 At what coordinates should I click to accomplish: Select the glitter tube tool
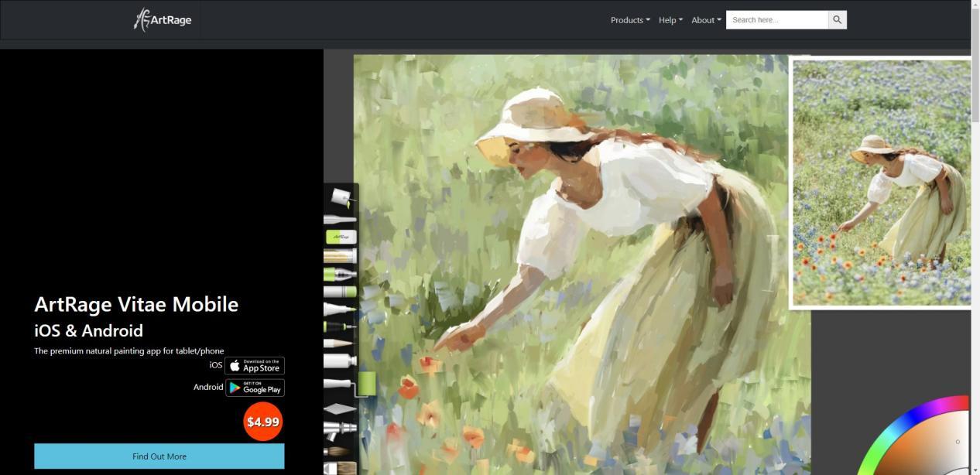point(340,255)
